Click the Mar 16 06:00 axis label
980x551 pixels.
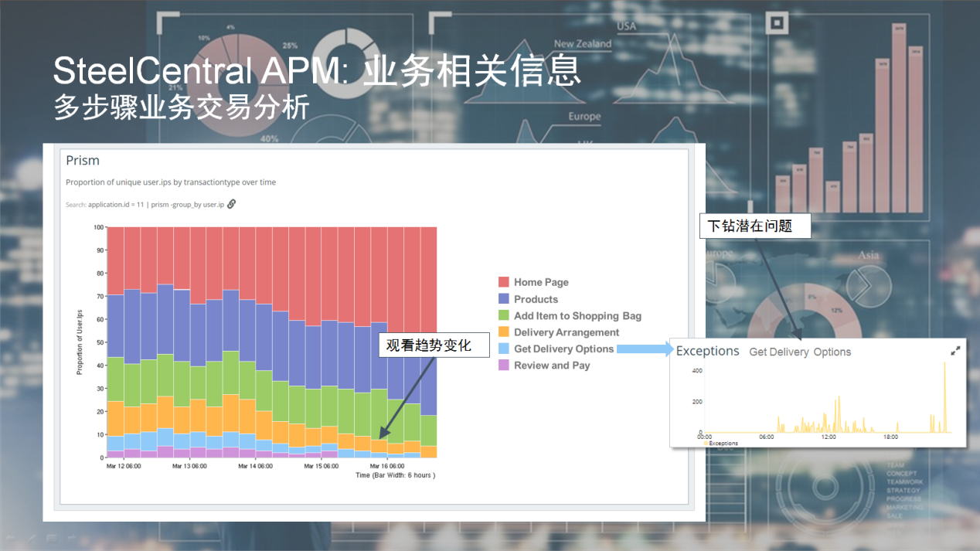click(386, 466)
